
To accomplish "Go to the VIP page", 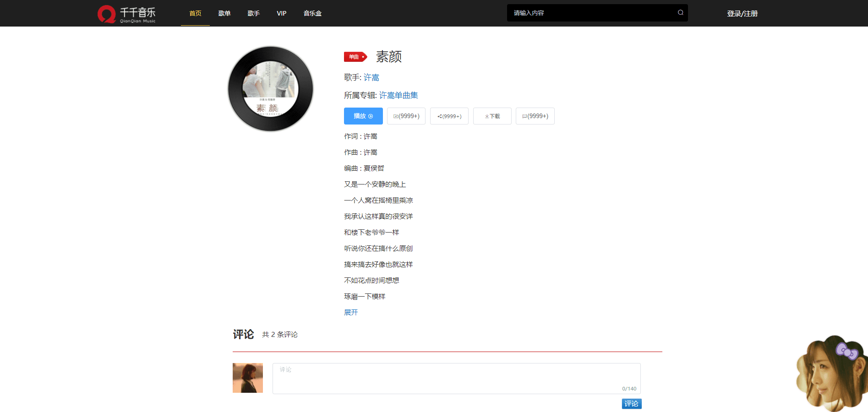I will [x=281, y=13].
